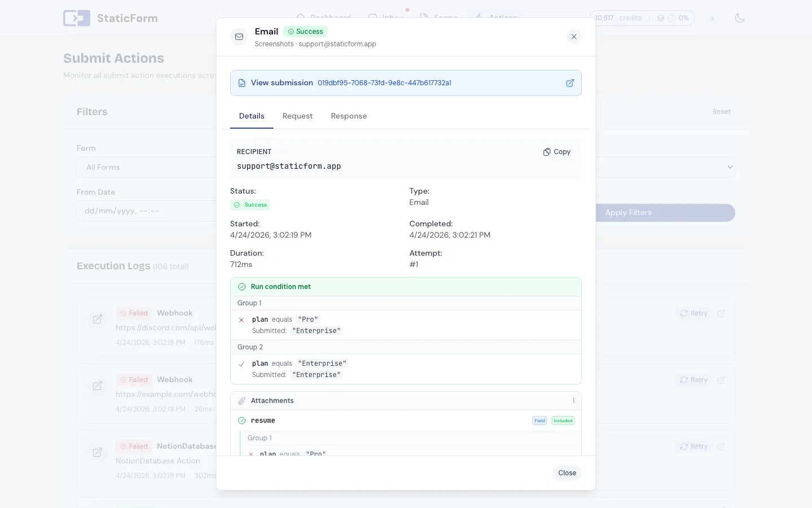Click the Failed badge on NotionDatabase row
The height and width of the screenshot is (508, 812).
click(134, 446)
